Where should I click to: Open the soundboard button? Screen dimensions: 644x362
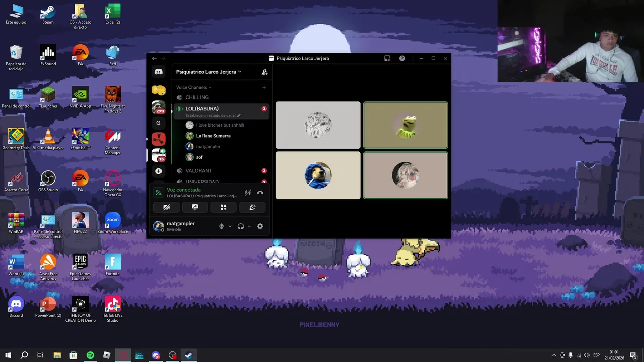pos(252,207)
